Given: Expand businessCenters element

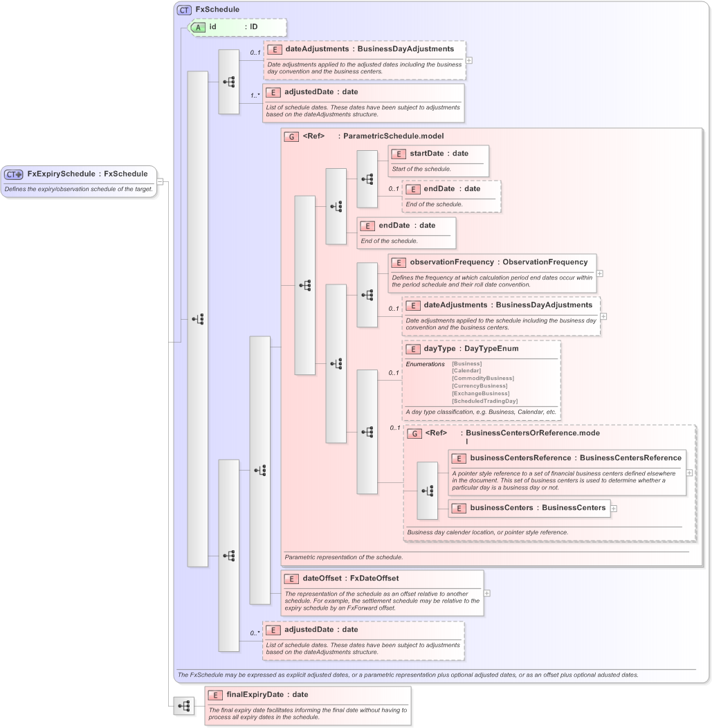Looking at the screenshot, I should [x=614, y=509].
